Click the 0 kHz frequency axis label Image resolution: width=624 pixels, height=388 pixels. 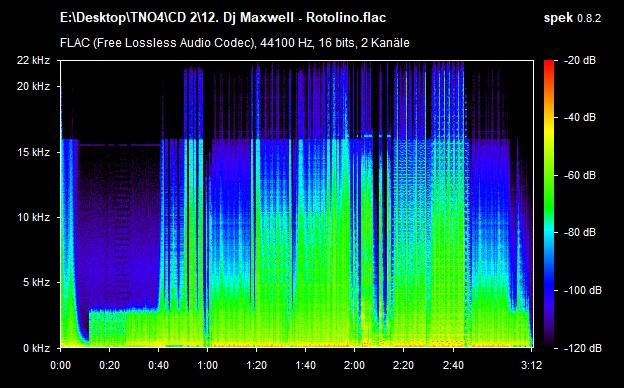36,348
